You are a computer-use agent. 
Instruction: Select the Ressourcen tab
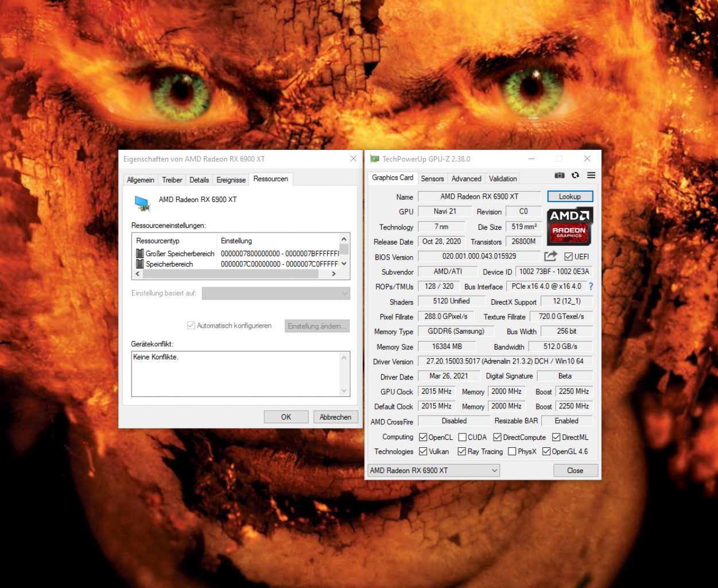(x=271, y=179)
